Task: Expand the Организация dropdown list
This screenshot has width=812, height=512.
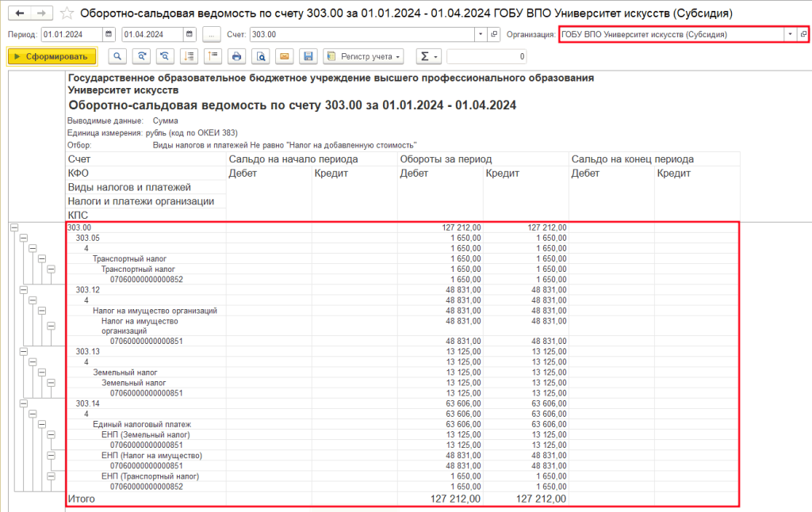Action: [789, 34]
